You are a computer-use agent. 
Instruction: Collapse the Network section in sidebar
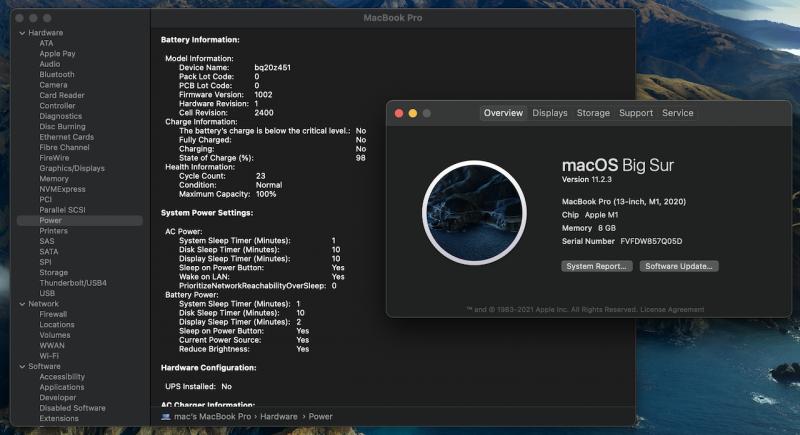(22, 304)
